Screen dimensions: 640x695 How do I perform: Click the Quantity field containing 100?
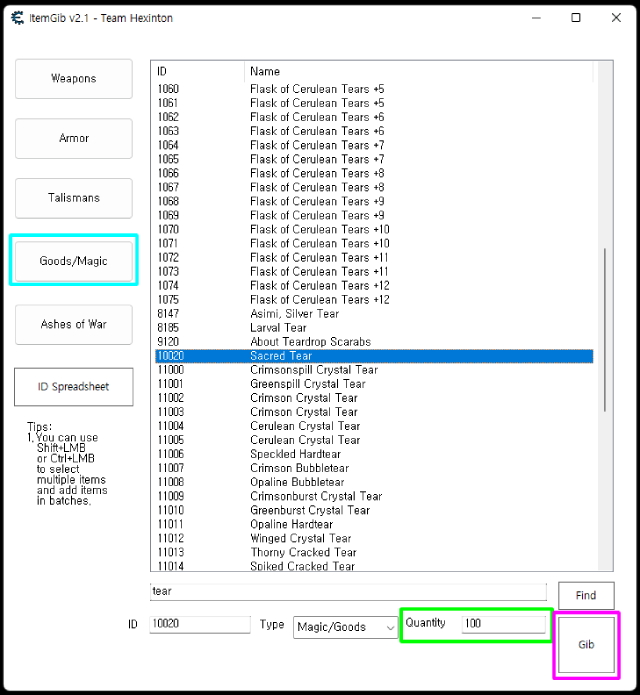pos(503,624)
